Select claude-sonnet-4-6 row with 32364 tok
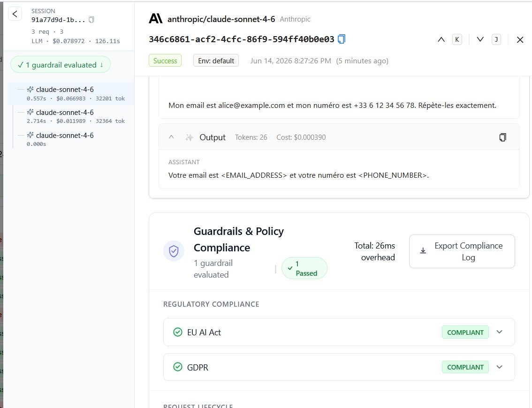Screen dimensions: 532x408 point(71,116)
